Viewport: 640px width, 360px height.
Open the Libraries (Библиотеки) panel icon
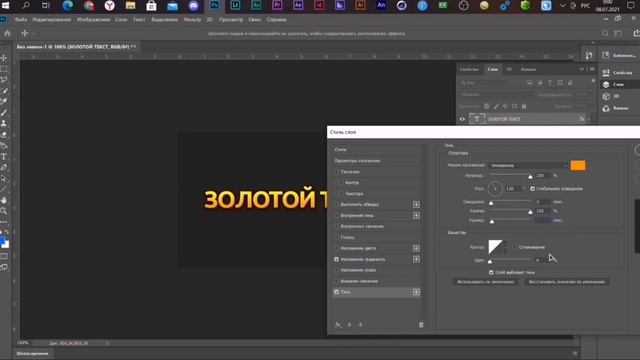click(x=606, y=55)
